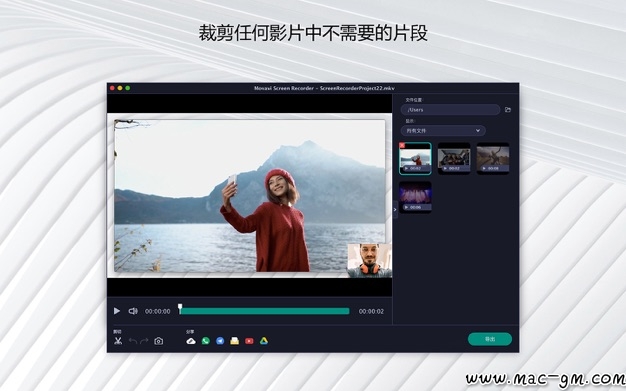This screenshot has height=391, width=626.
Task: Click the redo arrow icon
Action: tap(144, 341)
